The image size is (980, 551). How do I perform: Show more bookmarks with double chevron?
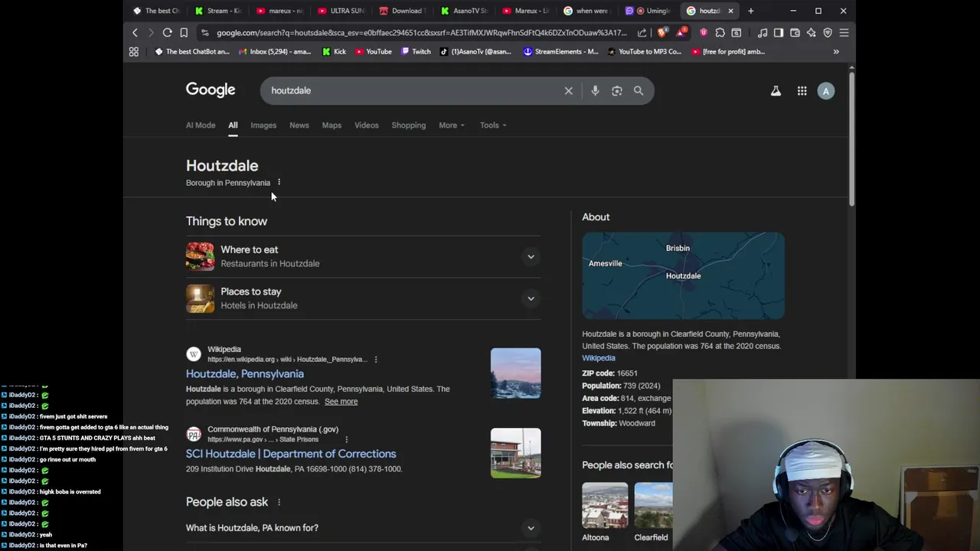point(836,52)
